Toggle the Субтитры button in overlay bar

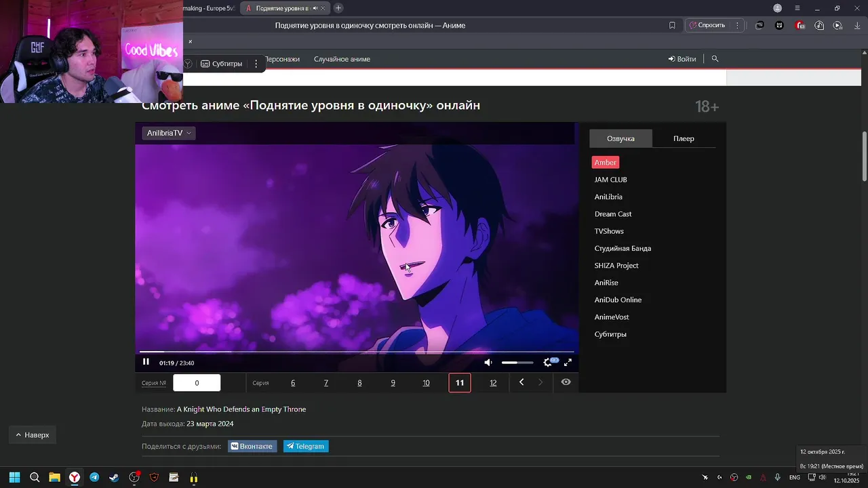pos(222,64)
